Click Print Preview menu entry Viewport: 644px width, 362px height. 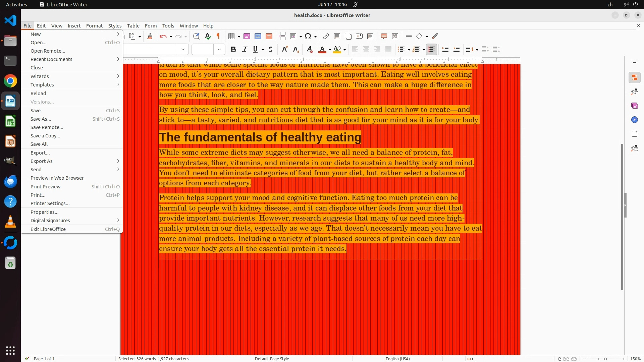coord(46,187)
